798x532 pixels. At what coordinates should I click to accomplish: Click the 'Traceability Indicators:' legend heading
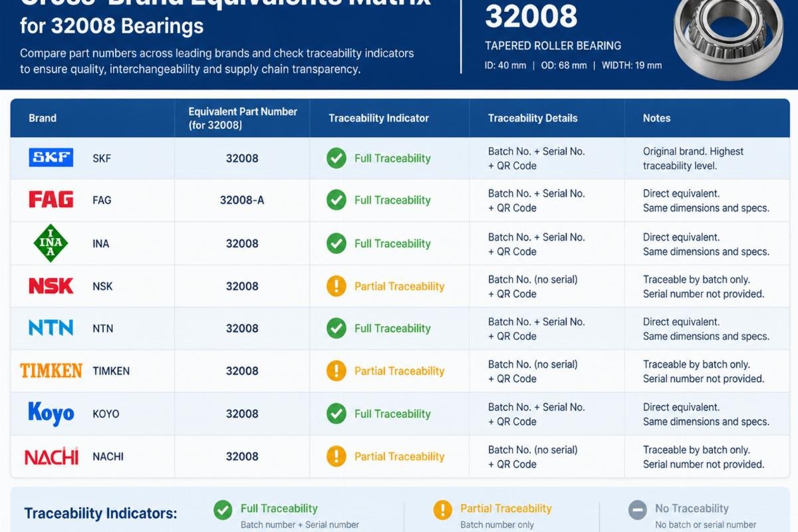tap(101, 513)
